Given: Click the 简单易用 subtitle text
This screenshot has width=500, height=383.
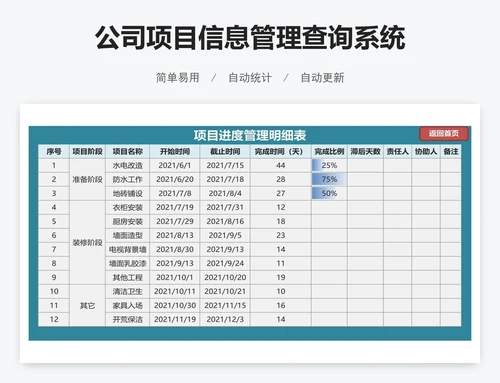Looking at the screenshot, I should click(178, 78).
